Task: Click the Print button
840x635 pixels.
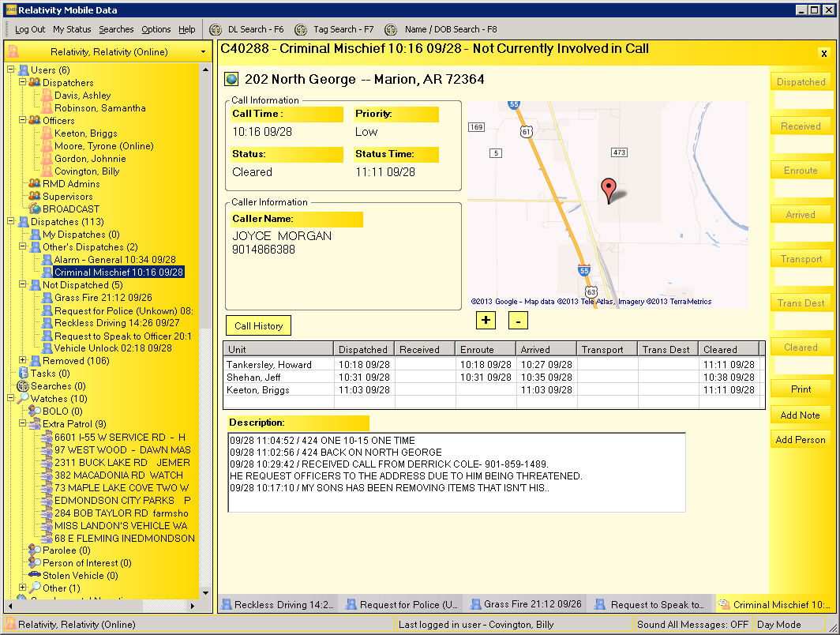Action: pos(801,389)
